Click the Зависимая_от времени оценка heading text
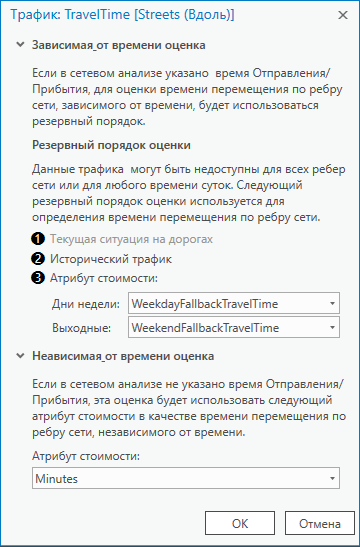 119,45
